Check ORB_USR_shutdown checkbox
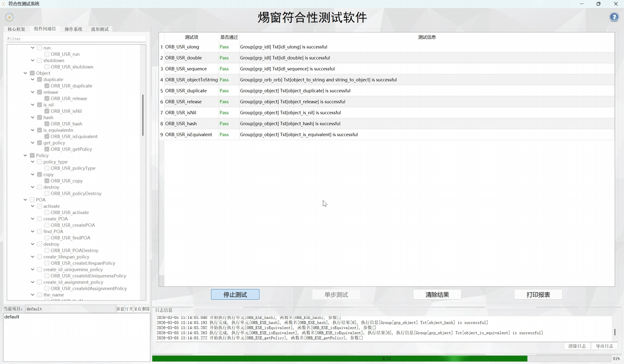Viewport: 624px width, 364px height. (x=47, y=67)
